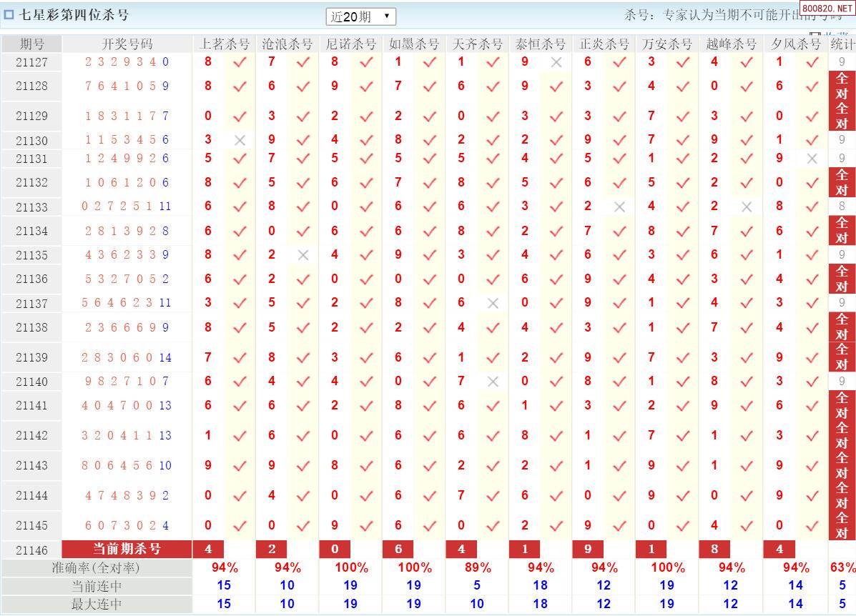Click the red current kill number 2 under 沧浪杀号
The width and height of the screenshot is (856, 616).
[272, 549]
